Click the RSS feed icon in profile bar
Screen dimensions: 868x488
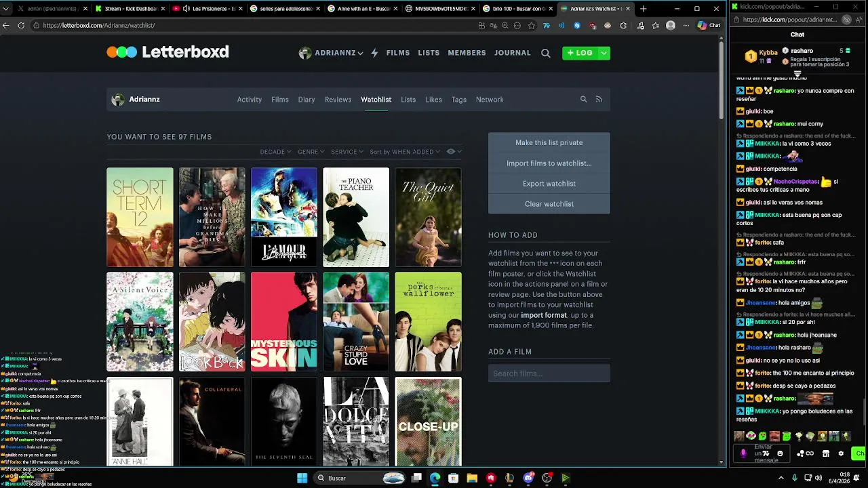click(599, 99)
